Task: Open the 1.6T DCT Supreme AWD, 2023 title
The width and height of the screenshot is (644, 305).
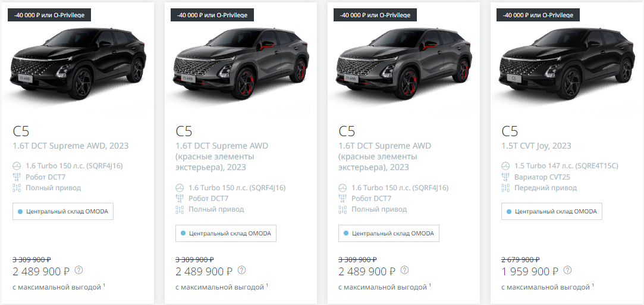Action: click(71, 146)
